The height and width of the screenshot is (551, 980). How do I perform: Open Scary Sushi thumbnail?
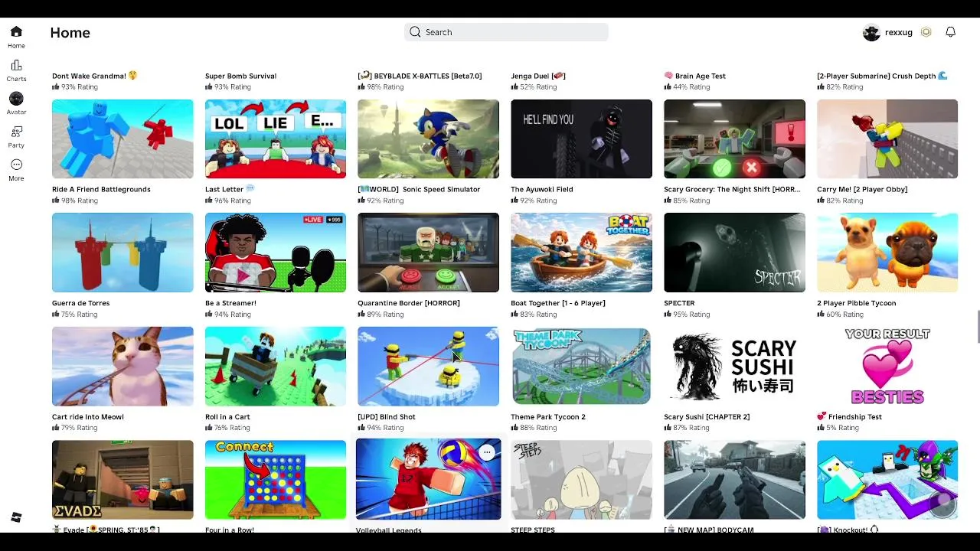pyautogui.click(x=734, y=366)
